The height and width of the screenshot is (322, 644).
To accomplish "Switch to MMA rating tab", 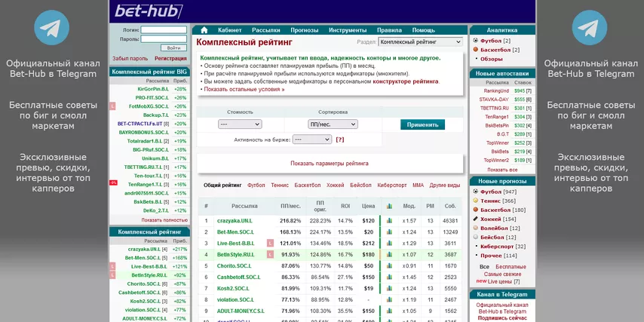I will 418,186.
